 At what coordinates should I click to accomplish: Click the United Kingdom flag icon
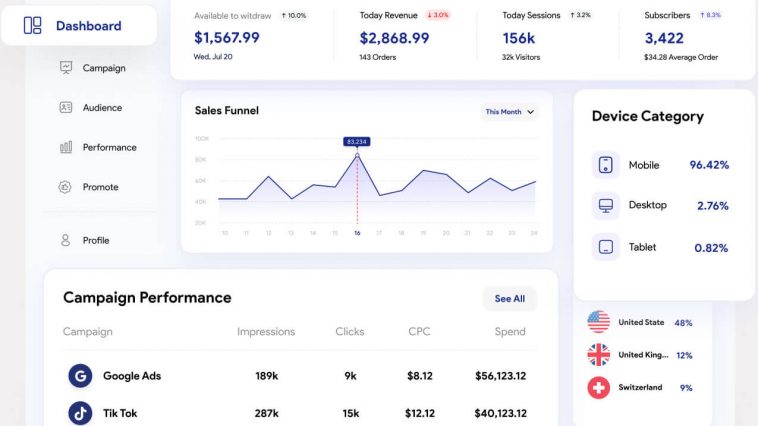(x=598, y=355)
